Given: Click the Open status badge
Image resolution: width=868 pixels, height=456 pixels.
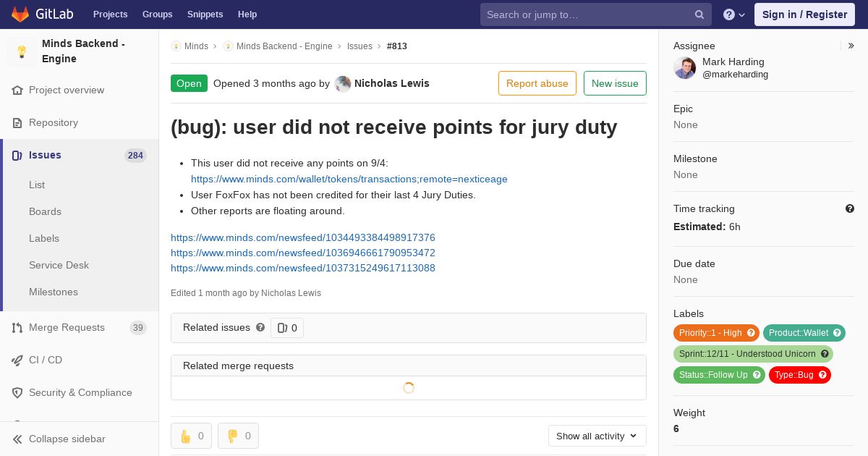Looking at the screenshot, I should pyautogui.click(x=189, y=83).
